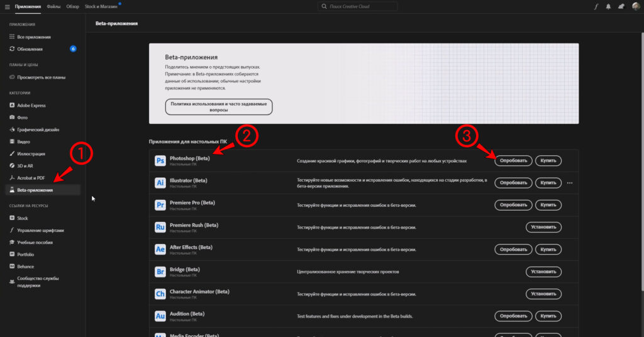Select Иллюстрация category

(43, 154)
